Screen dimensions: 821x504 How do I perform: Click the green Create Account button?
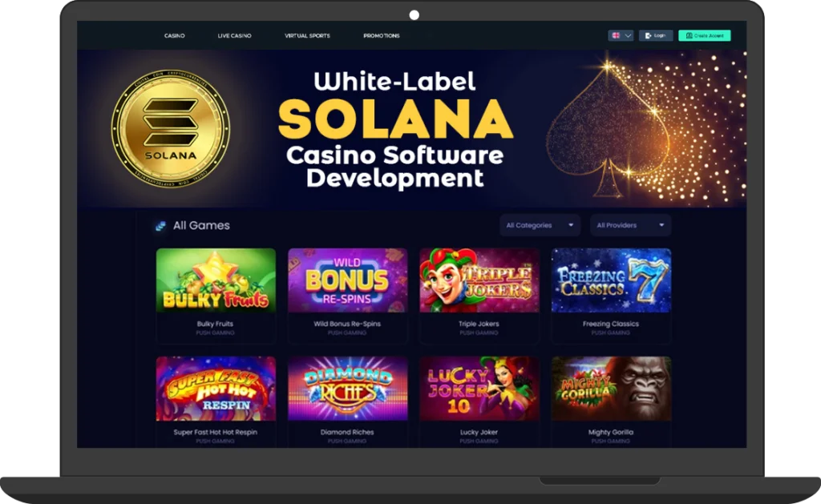[x=704, y=35]
